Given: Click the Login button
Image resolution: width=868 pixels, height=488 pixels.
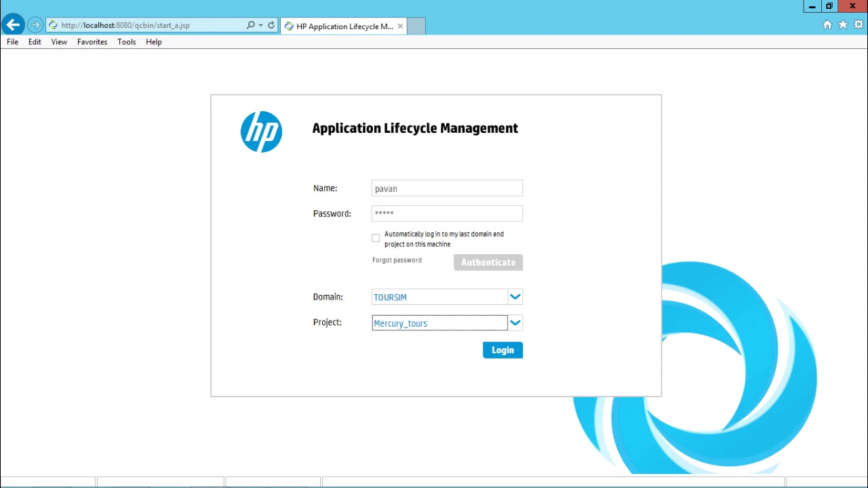Looking at the screenshot, I should click(x=502, y=350).
